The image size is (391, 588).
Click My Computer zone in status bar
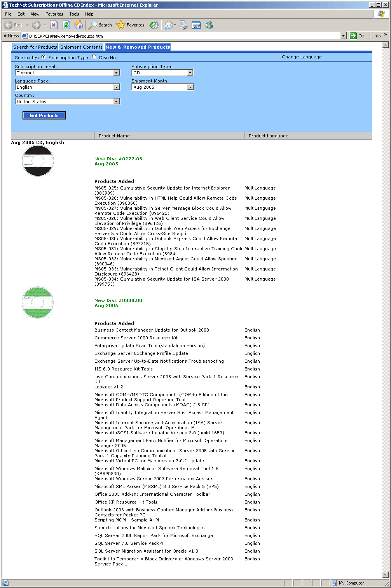pos(348,583)
